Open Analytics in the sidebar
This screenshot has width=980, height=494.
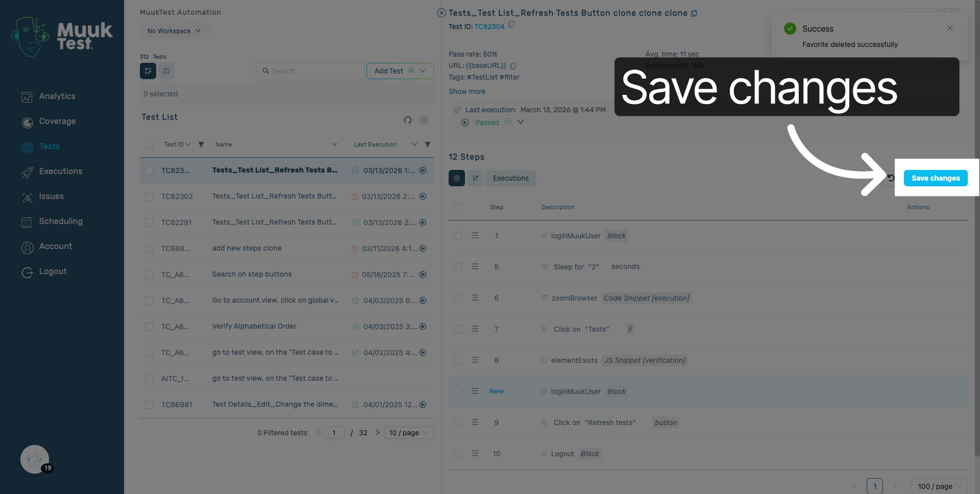coord(57,96)
